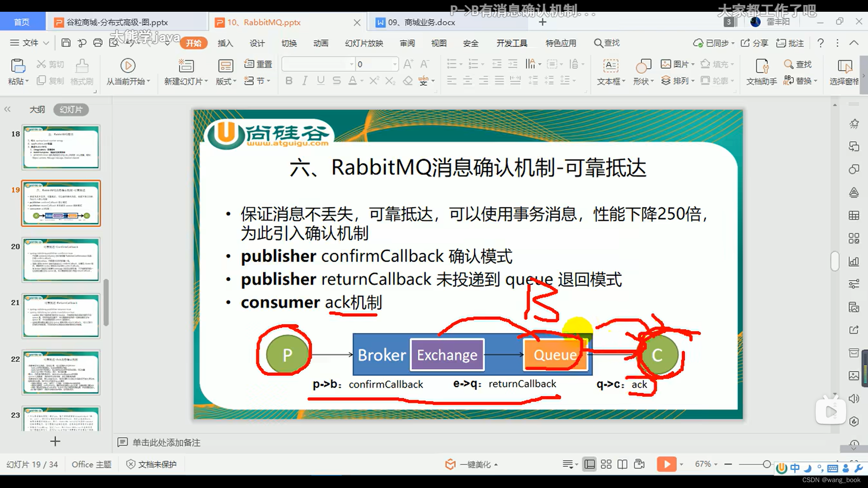
Task: Add a new slide with plus button
Action: coord(55,441)
